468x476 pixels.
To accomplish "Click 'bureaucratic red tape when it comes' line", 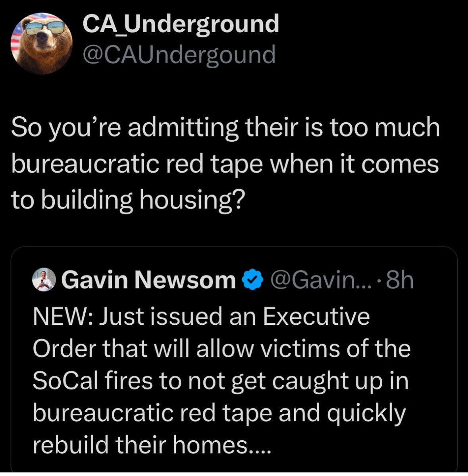I will coord(225,164).
